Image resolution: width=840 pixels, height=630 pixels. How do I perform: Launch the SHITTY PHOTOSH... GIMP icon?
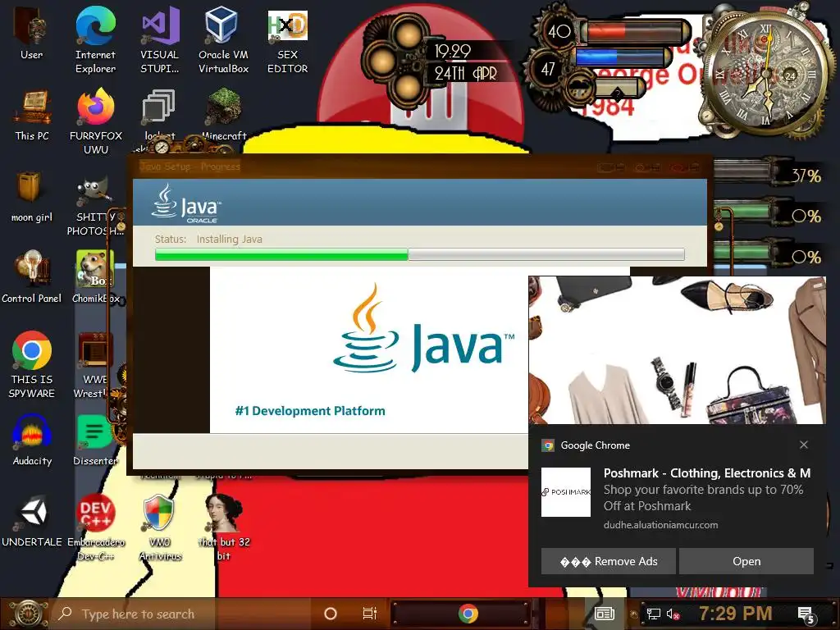pyautogui.click(x=95, y=207)
